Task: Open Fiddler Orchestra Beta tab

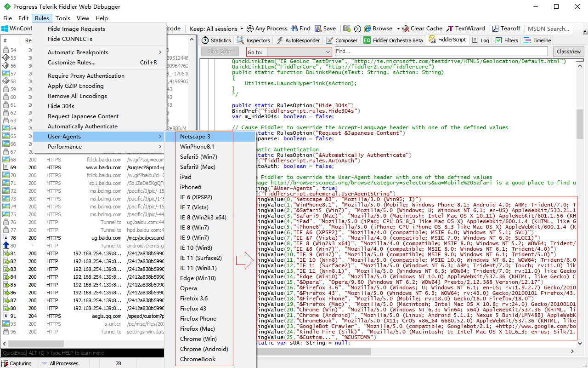Action: [393, 40]
